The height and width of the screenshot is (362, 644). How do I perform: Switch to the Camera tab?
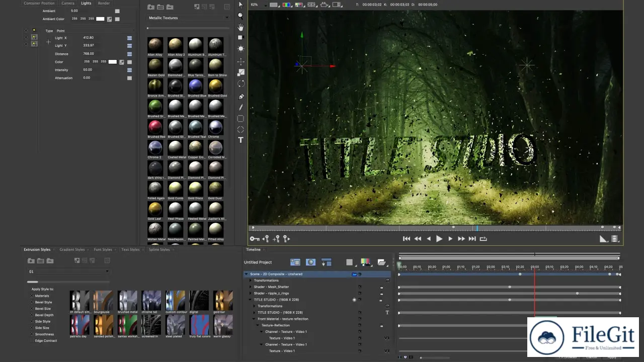coord(68,3)
